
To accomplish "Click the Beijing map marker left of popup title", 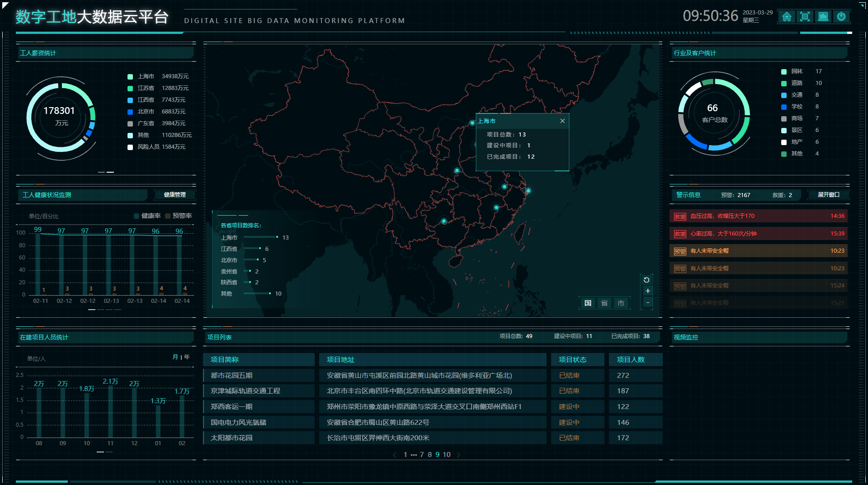I will coord(472,123).
